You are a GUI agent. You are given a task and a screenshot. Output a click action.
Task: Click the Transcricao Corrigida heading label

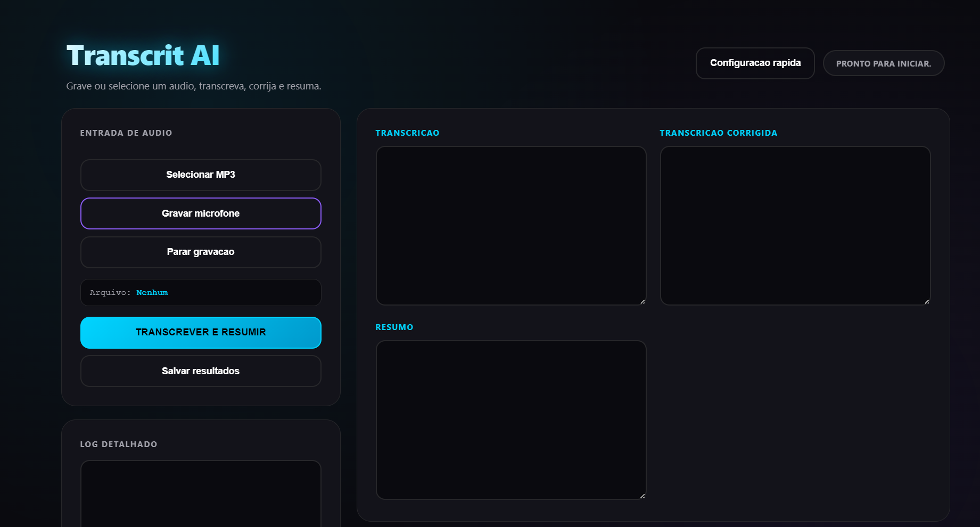[718, 133]
